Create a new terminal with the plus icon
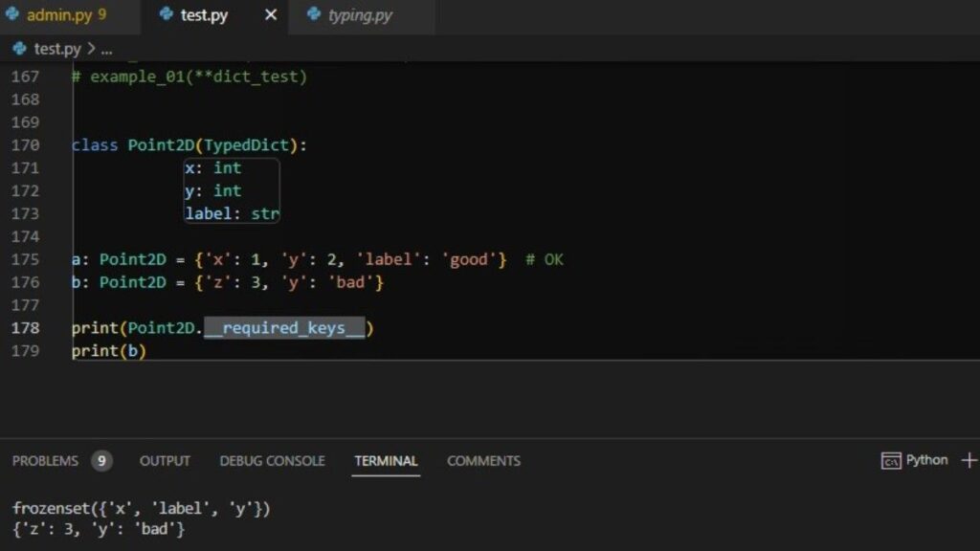 click(x=969, y=460)
